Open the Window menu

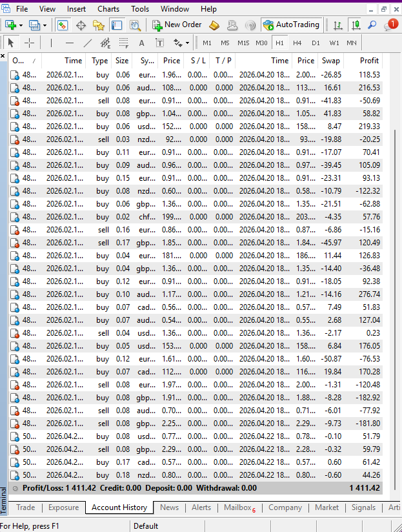pos(175,9)
